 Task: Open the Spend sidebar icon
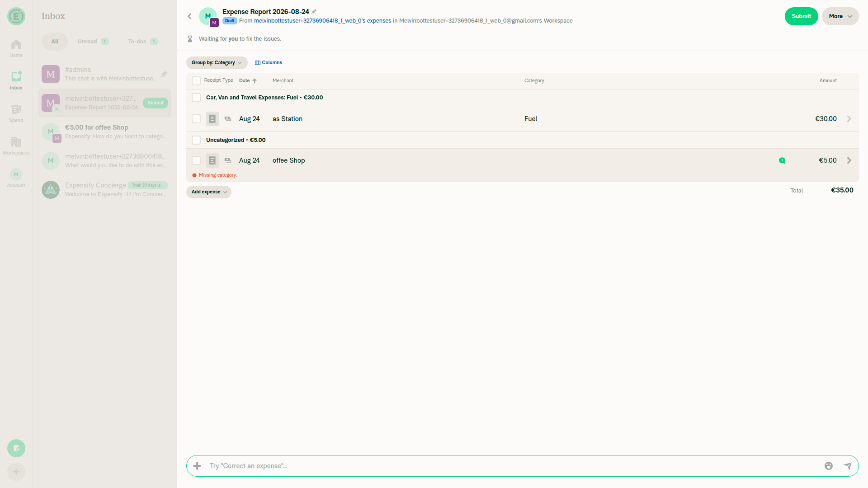pos(16,113)
